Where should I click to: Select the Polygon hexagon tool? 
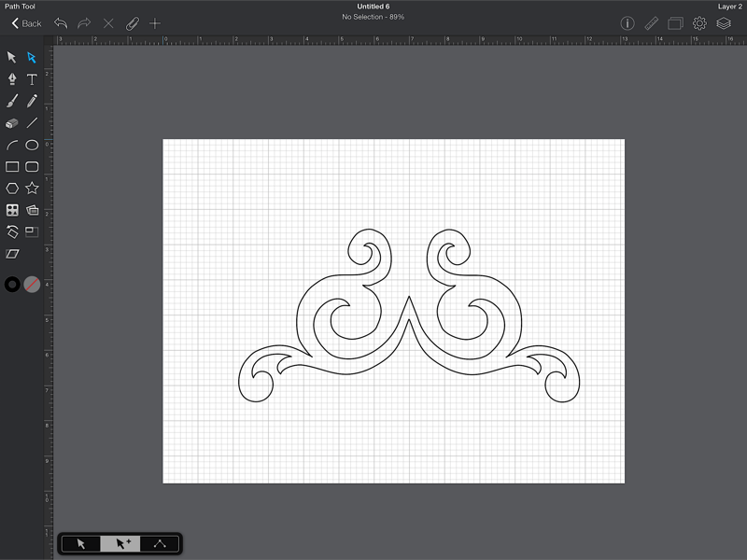(12, 189)
